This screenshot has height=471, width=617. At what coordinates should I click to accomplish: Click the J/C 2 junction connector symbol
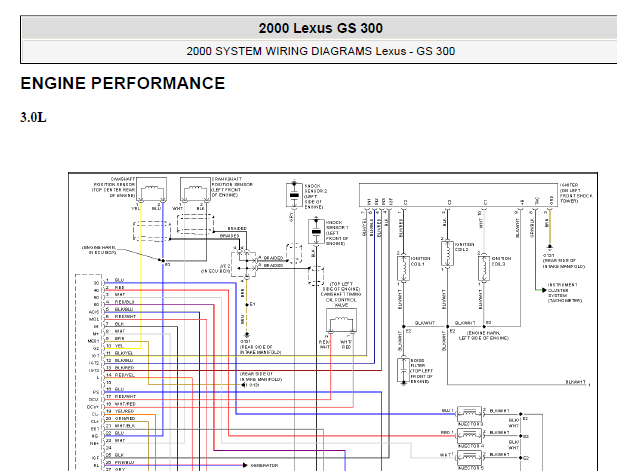click(x=244, y=264)
